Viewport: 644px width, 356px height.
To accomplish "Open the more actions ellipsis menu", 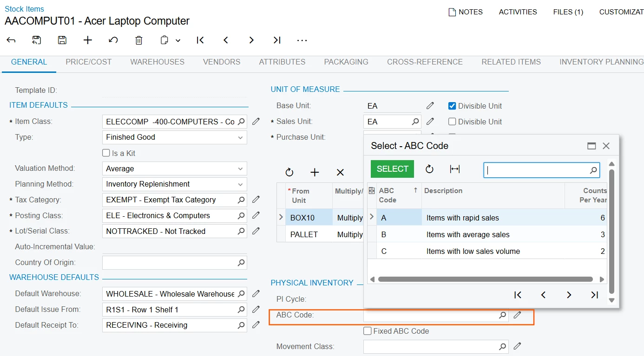I will (302, 40).
